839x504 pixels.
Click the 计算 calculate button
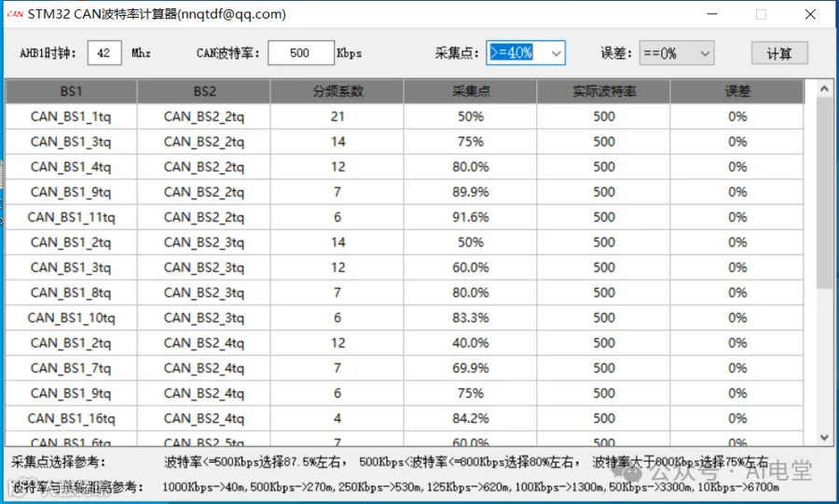point(779,53)
